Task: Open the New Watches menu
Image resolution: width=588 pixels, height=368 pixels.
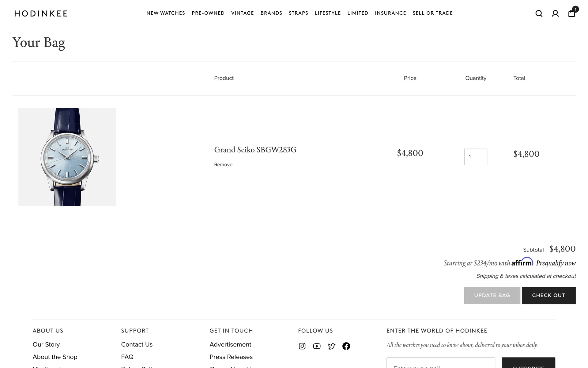Action: pos(166,13)
